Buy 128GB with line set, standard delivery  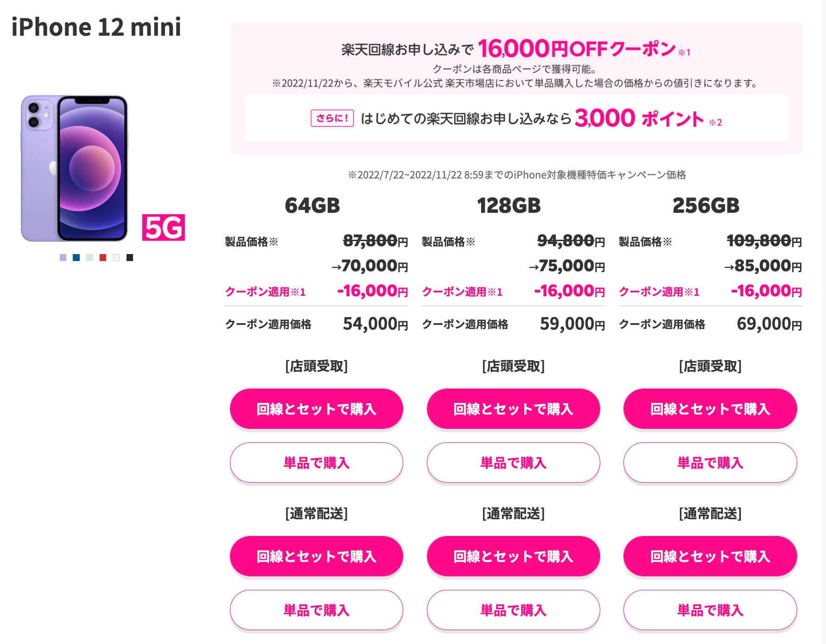(514, 556)
